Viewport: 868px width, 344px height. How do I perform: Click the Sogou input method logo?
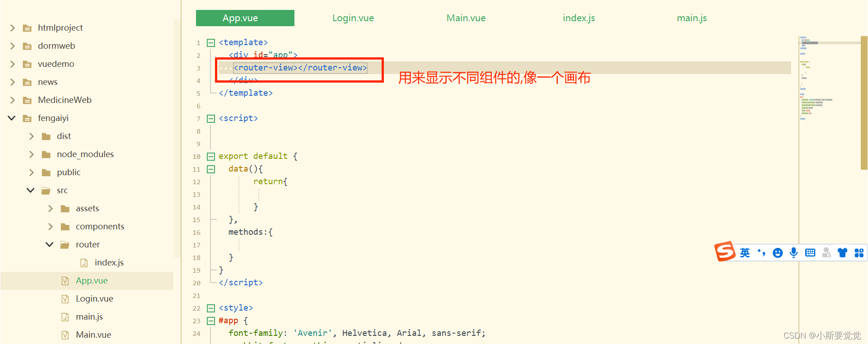[x=725, y=251]
